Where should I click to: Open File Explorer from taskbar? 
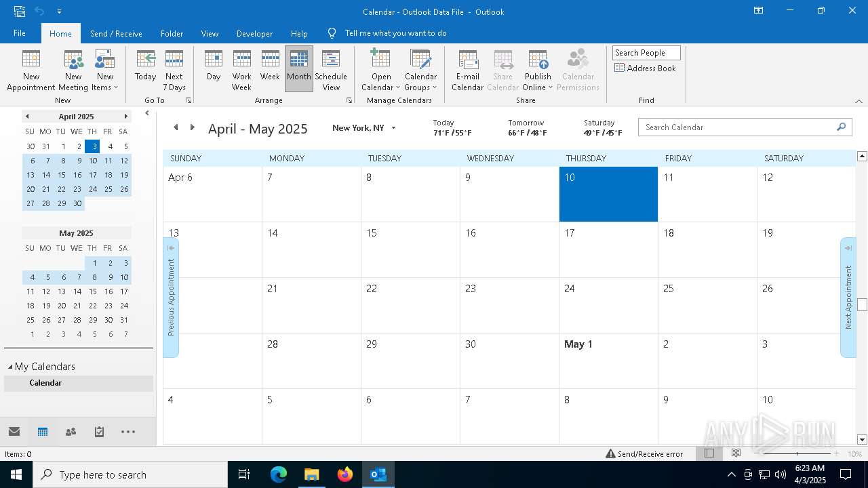312,474
